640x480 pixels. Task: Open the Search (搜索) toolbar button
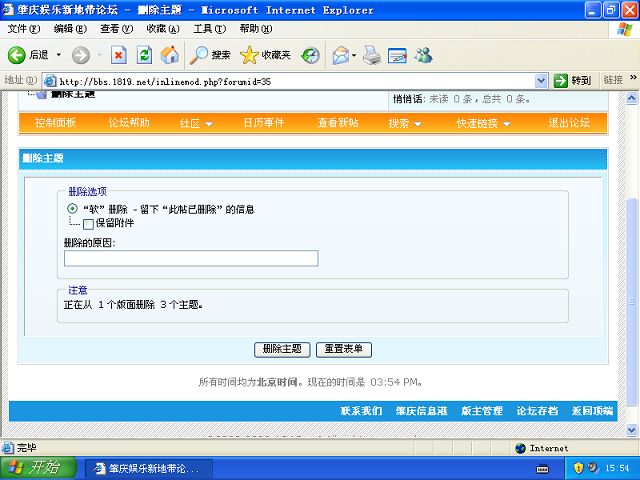tap(211, 55)
